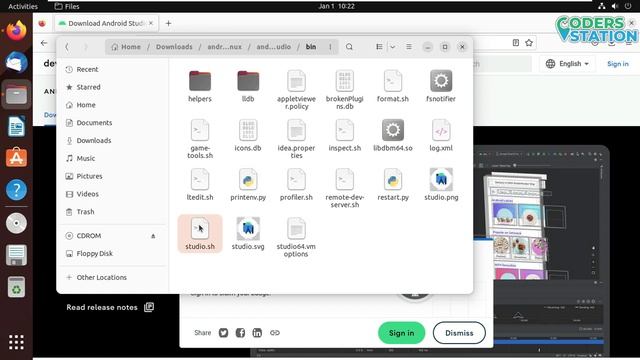Eject the CDROM drive
This screenshot has height=360, width=640.
click(153, 236)
